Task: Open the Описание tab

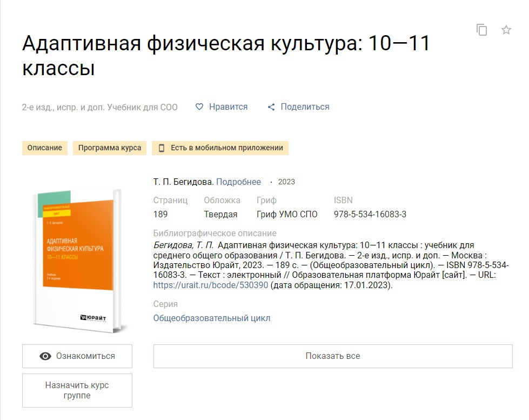Action: 44,148
